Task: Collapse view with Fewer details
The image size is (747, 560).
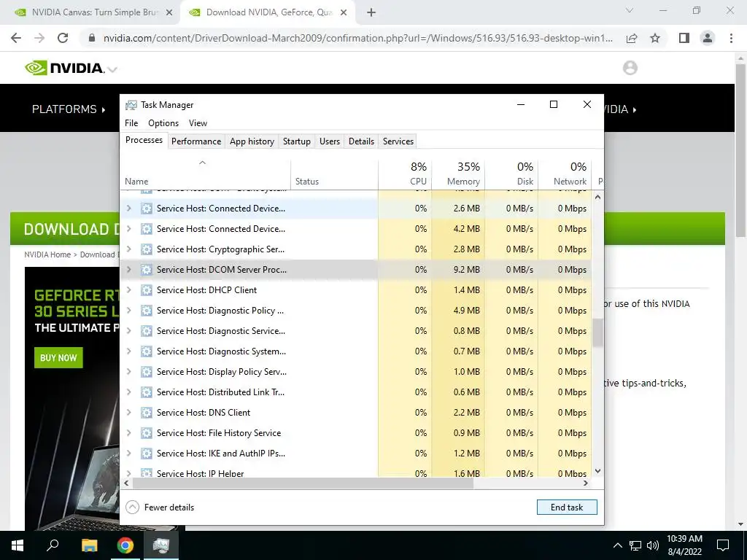Action: tap(160, 507)
